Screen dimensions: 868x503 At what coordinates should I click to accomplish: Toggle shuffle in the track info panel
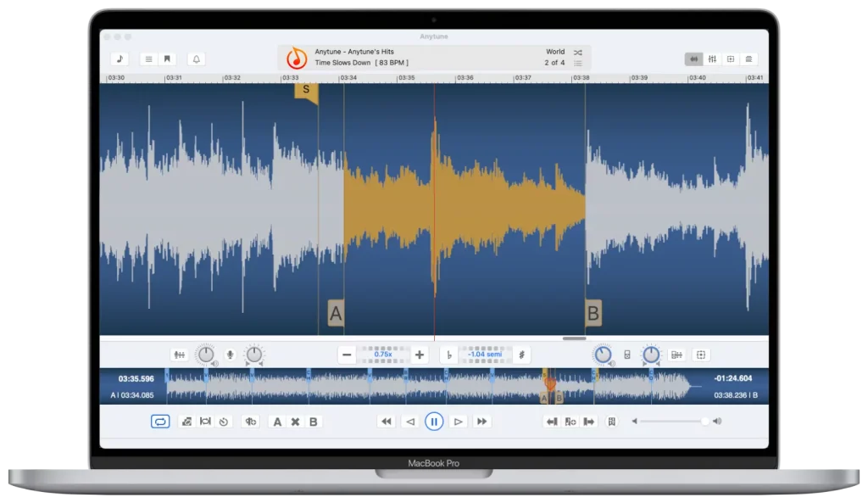578,52
